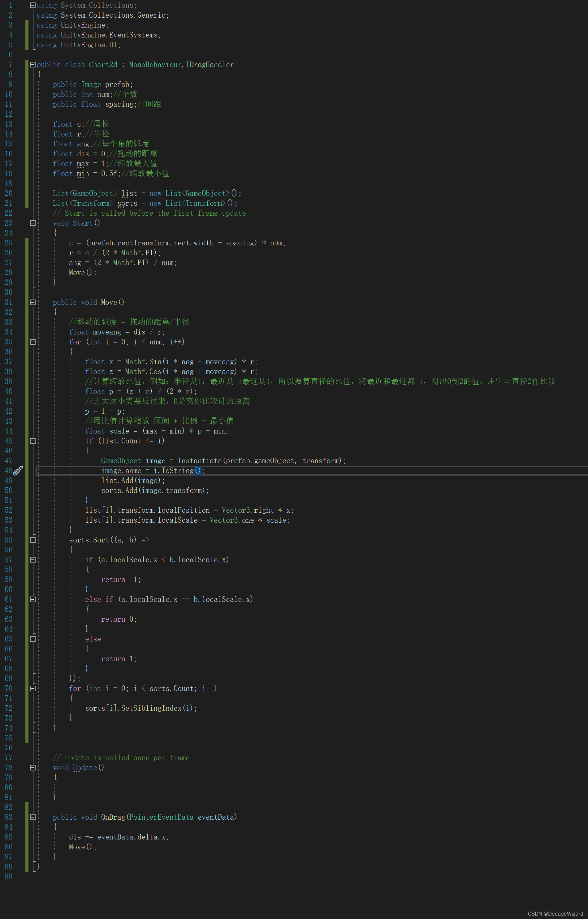Click the 'Mathf.Cos' call on the z line
588x919 pixels.
coord(143,372)
